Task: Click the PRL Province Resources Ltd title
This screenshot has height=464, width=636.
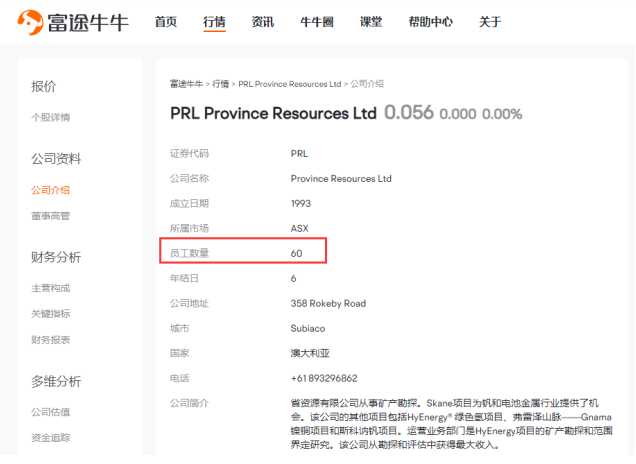Action: [x=273, y=114]
